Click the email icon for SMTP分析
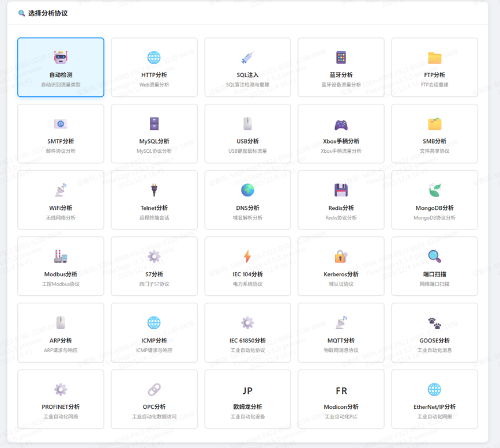This screenshot has height=448, width=500. pos(61,124)
